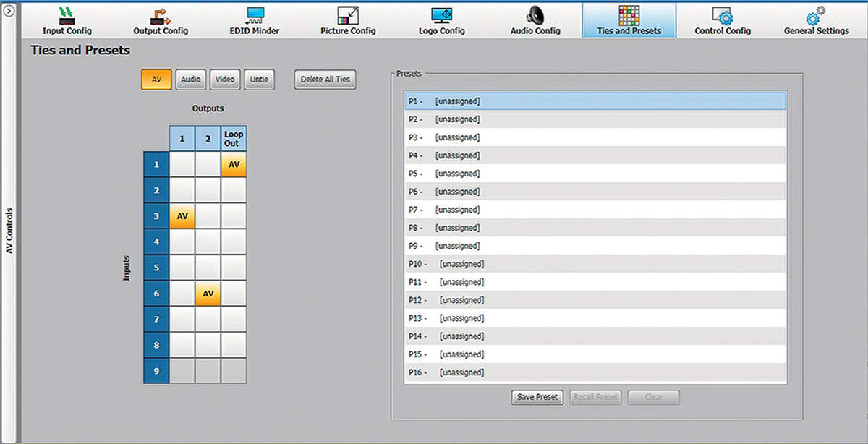Select preset P16 unassigned row

[x=596, y=372]
